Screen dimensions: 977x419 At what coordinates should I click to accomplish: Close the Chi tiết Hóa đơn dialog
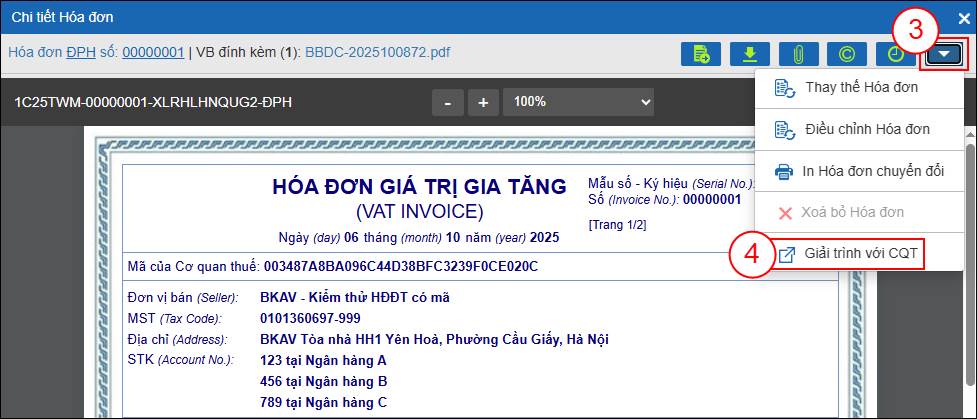[x=963, y=17]
